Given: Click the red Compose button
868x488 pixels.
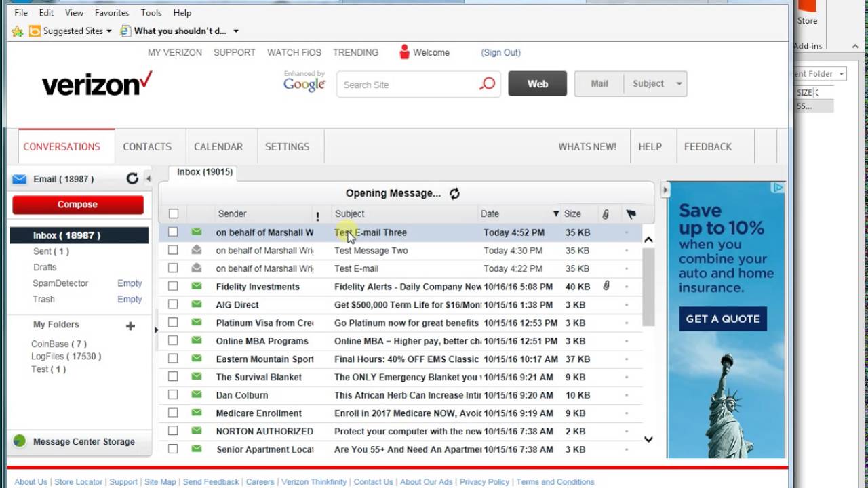Looking at the screenshot, I should [78, 205].
